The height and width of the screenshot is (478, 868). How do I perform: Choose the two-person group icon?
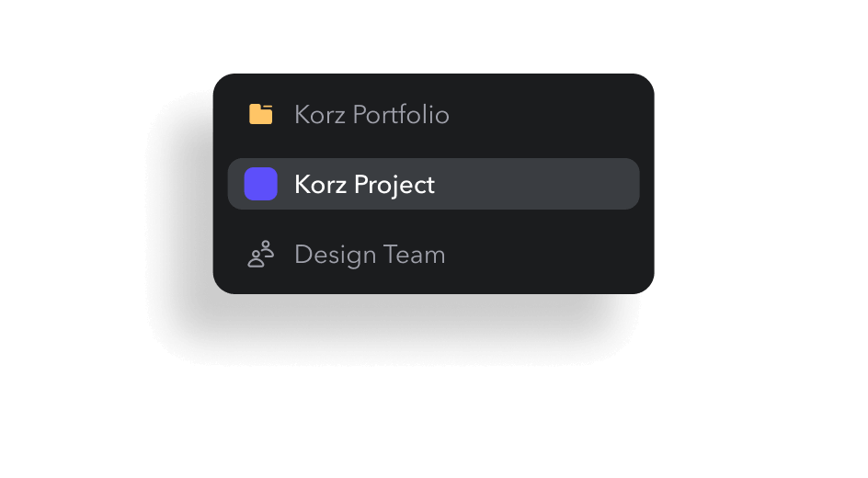pyautogui.click(x=261, y=255)
